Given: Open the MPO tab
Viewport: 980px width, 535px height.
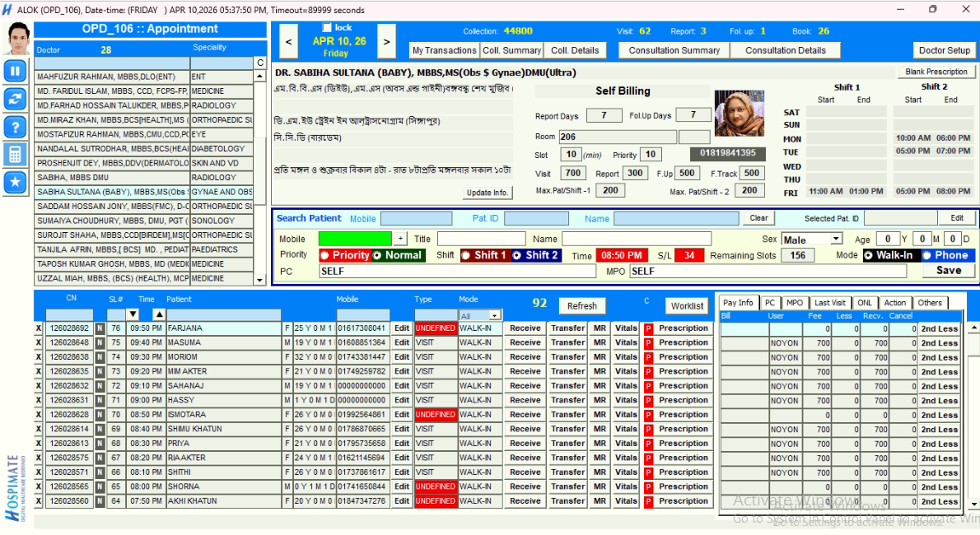Looking at the screenshot, I should pos(794,303).
